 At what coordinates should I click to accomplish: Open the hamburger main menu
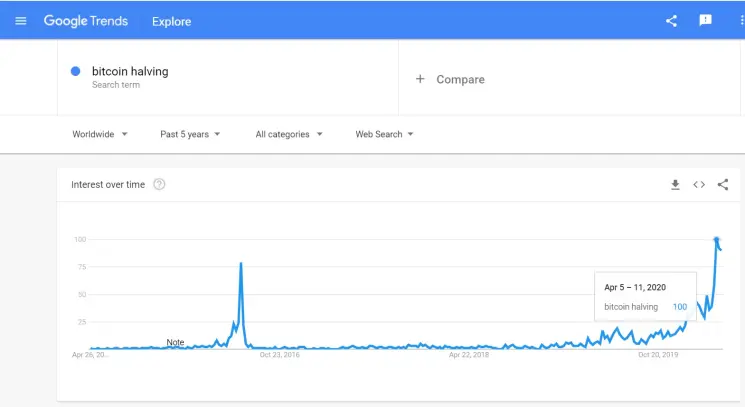(x=20, y=21)
